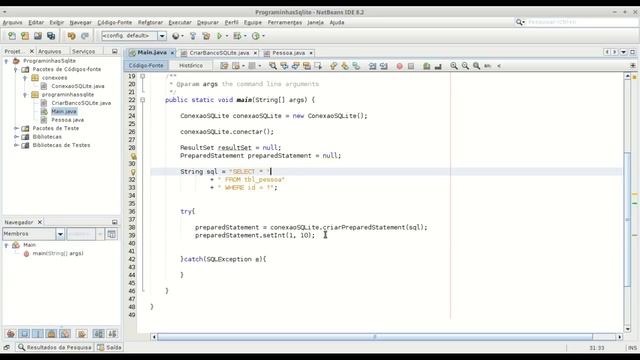640x360 pixels.
Task: Click the Find Selection magnifier icon in editor toolbar
Action: click(x=273, y=66)
